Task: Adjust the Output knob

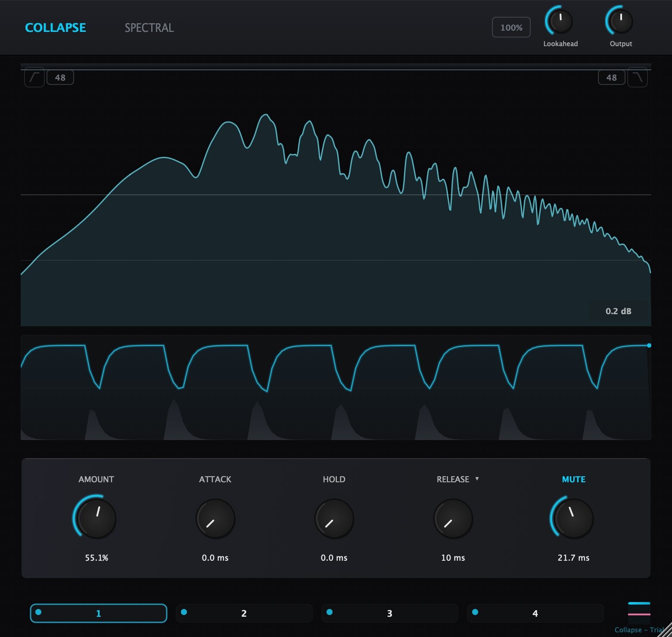Action: (619, 21)
